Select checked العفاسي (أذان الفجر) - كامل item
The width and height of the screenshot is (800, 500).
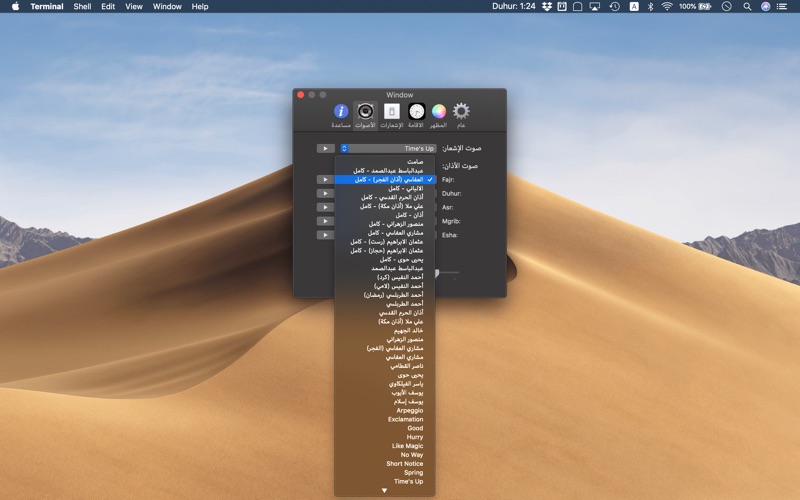385,180
